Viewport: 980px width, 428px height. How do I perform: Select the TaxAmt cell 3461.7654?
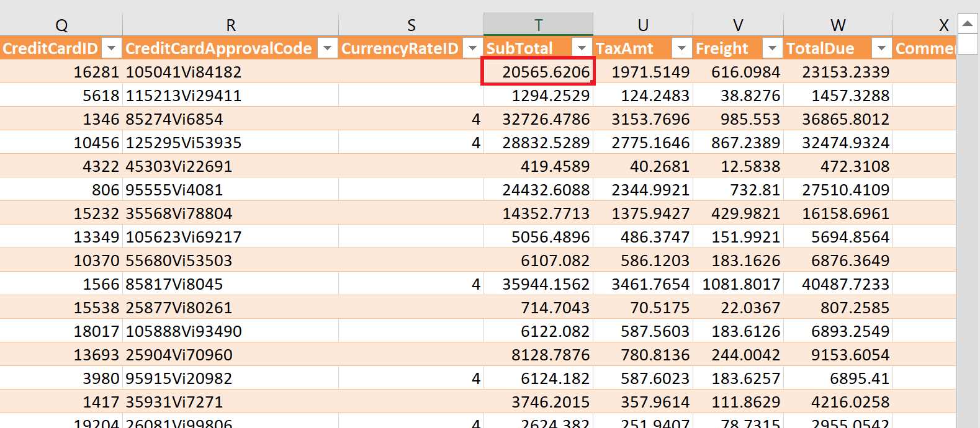coord(643,283)
